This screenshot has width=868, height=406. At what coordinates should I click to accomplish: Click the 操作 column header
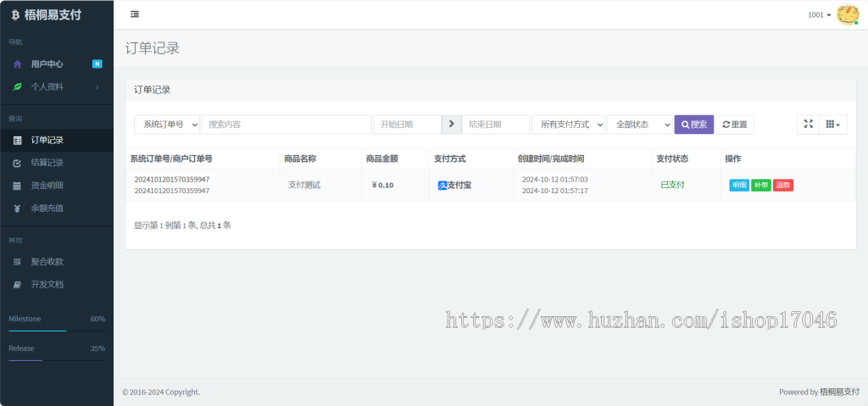788,159
